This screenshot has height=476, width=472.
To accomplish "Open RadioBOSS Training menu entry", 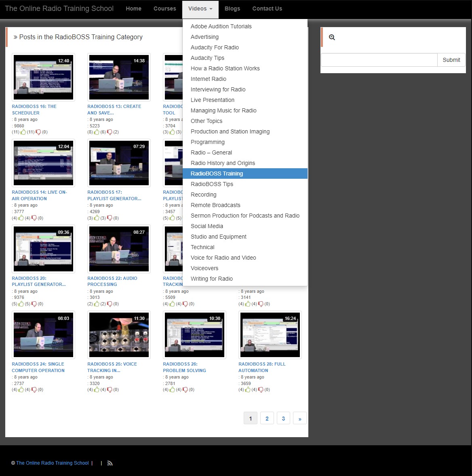I will tap(245, 173).
